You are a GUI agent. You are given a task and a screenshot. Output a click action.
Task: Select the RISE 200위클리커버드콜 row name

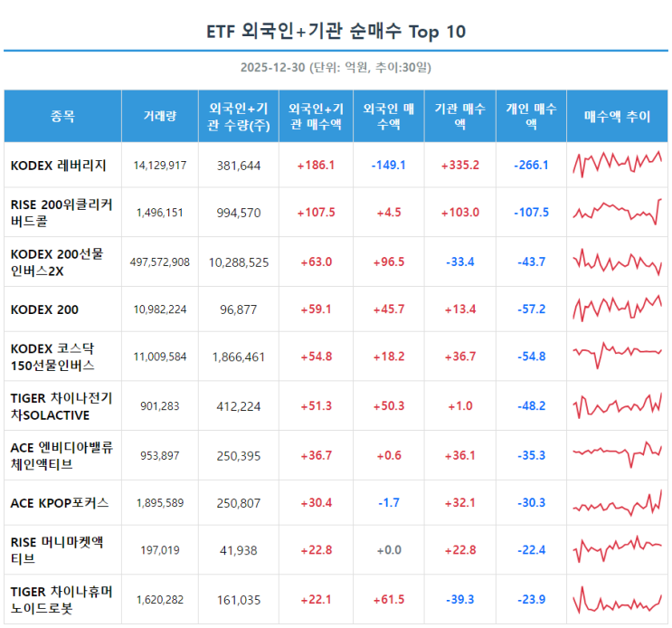pos(62,213)
